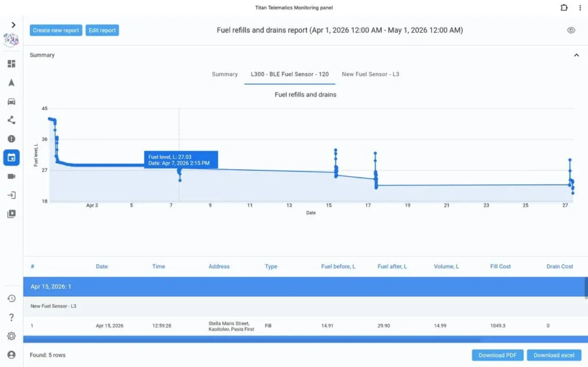Open the video camera icon
The height and width of the screenshot is (367, 588).
click(x=11, y=176)
